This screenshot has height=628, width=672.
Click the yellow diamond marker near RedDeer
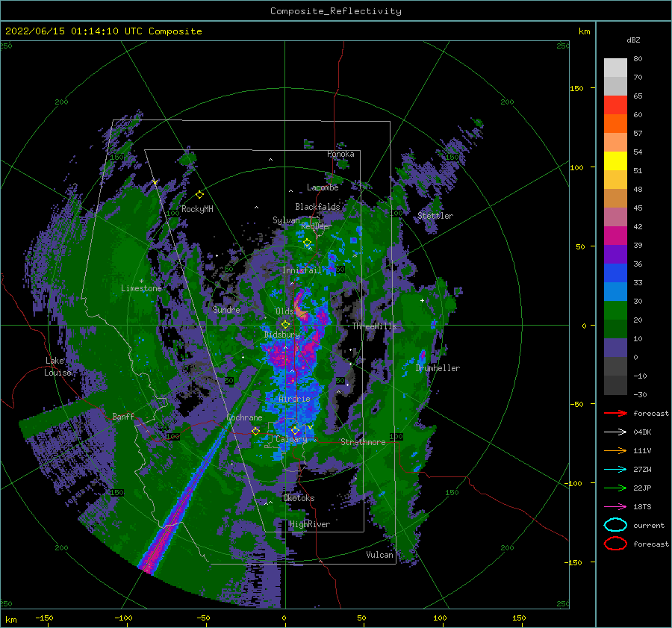tap(308, 243)
